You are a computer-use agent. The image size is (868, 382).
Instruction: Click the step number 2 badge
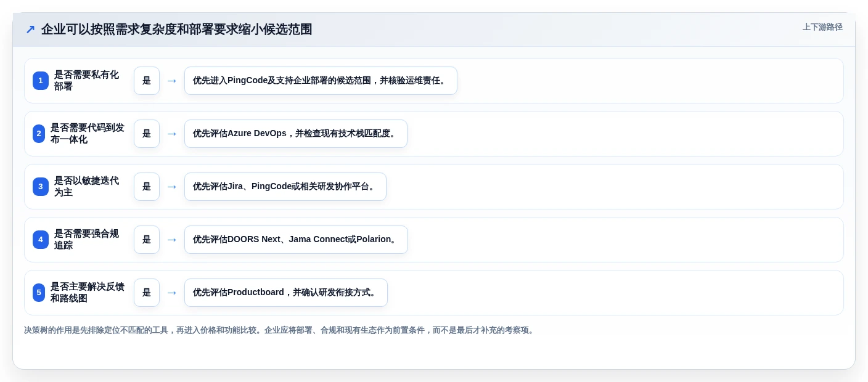pyautogui.click(x=39, y=134)
